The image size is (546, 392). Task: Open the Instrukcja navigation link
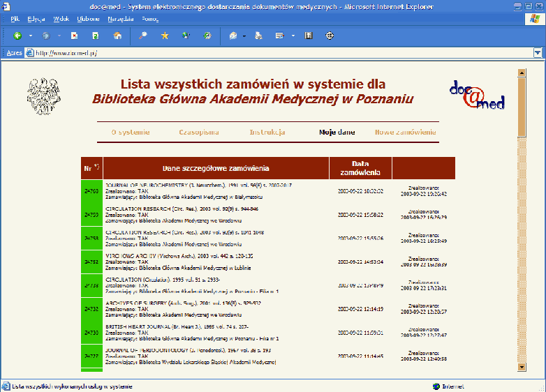click(x=267, y=132)
